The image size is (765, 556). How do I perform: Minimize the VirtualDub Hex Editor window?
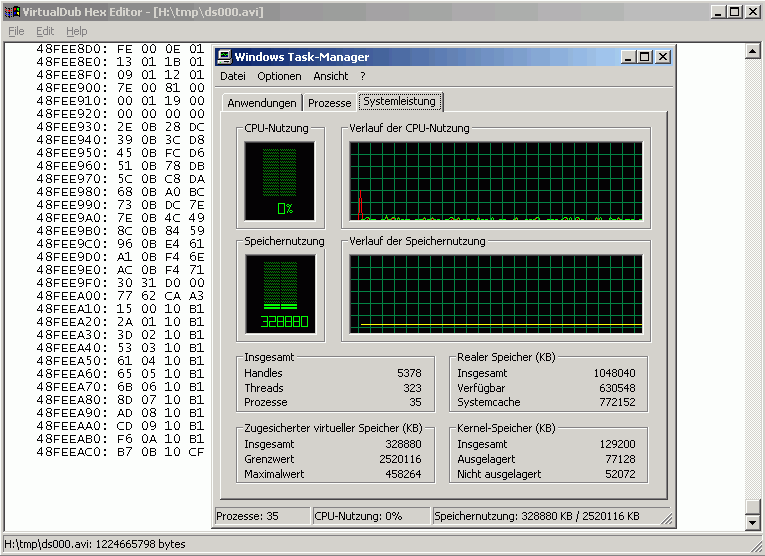pyautogui.click(x=717, y=12)
